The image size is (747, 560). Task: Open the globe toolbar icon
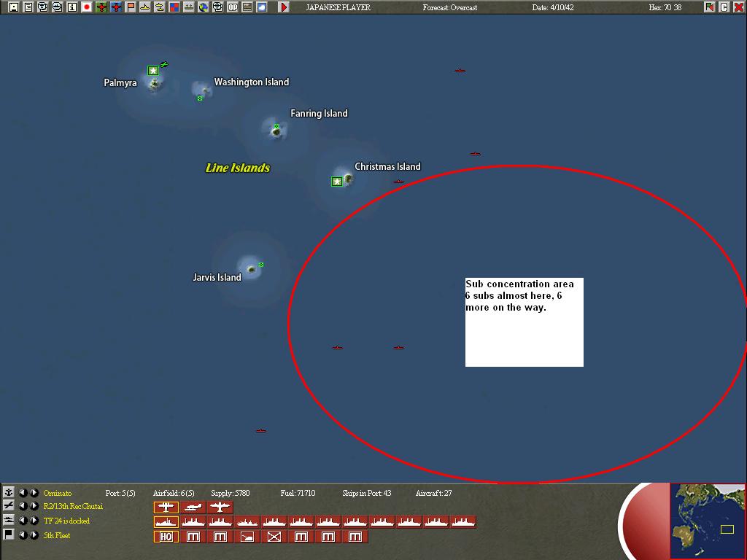tap(204, 7)
